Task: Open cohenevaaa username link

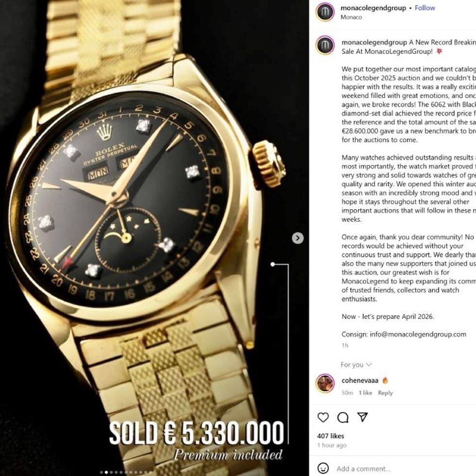Action: coord(360,380)
